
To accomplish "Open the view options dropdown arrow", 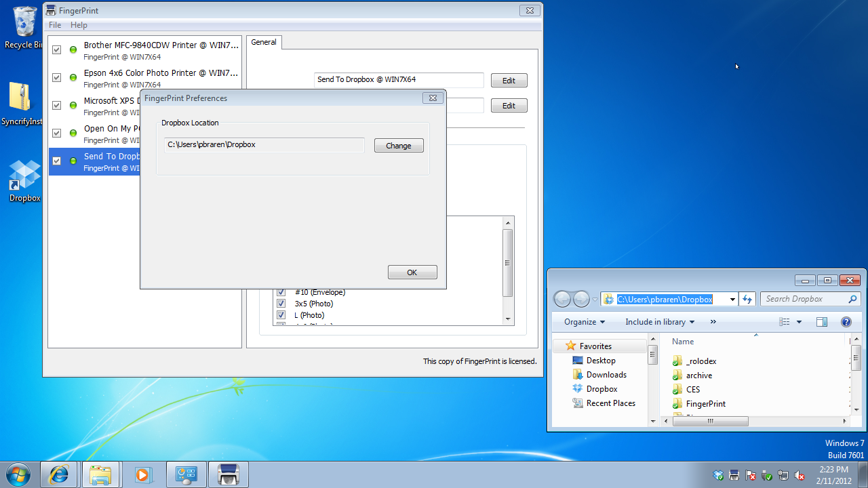I will [799, 322].
